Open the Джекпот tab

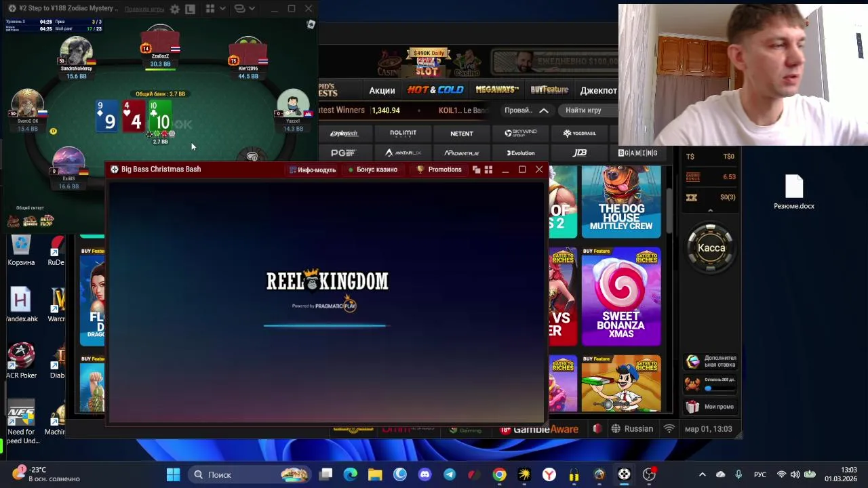(x=599, y=90)
